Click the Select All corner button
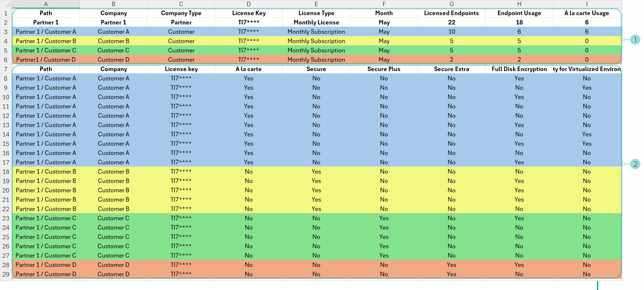Viewport: 644px width, 290px height. 5,4
